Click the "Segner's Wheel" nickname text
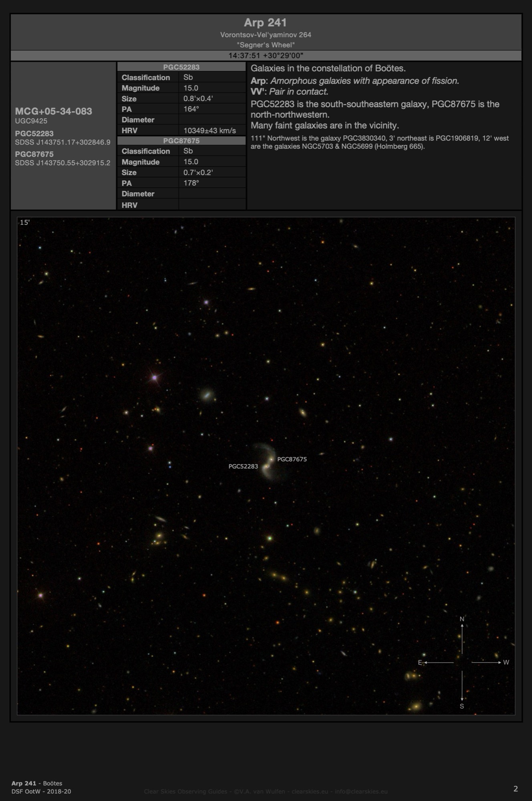 [266, 45]
